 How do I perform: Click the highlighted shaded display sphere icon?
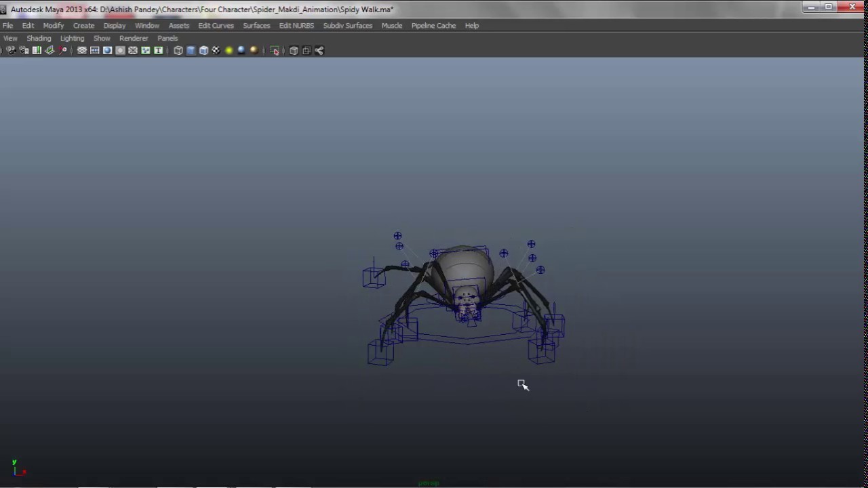240,50
